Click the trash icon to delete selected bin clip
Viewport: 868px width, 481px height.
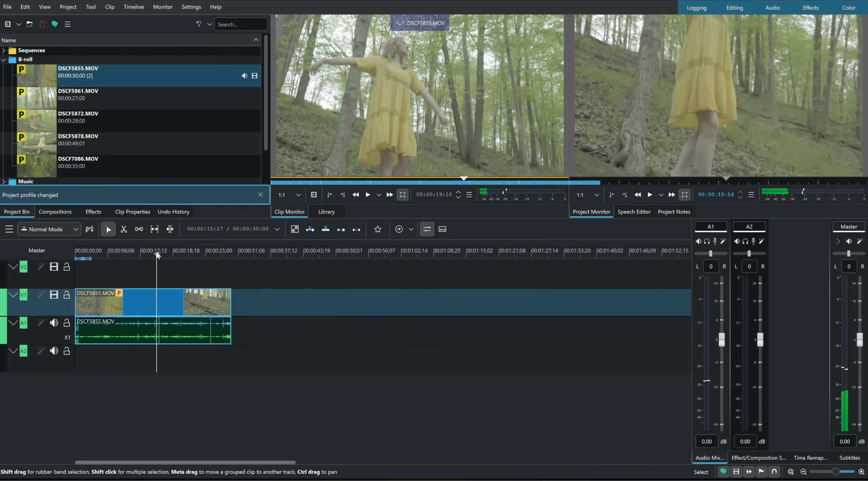(42, 24)
